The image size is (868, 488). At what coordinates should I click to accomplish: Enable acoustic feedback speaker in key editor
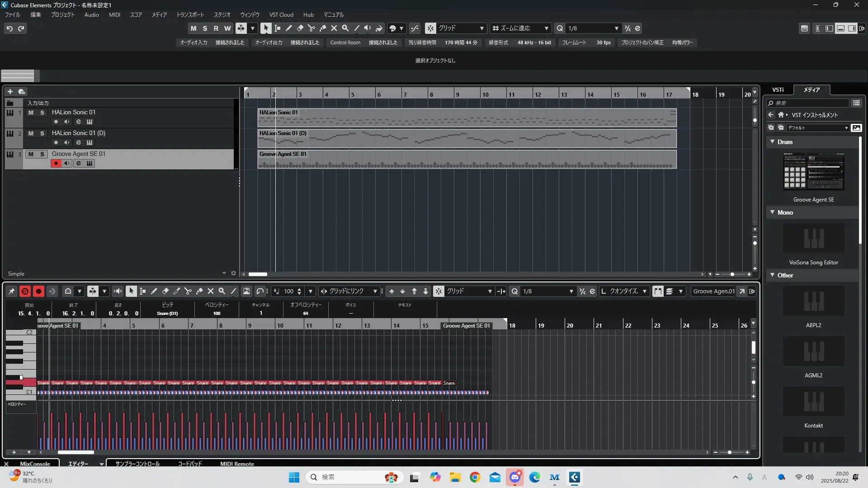click(118, 291)
